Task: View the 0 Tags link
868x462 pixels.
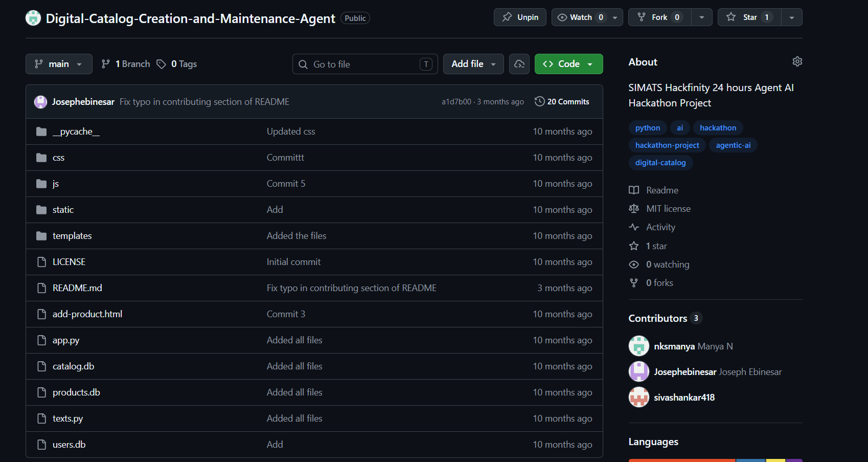Action: [177, 64]
